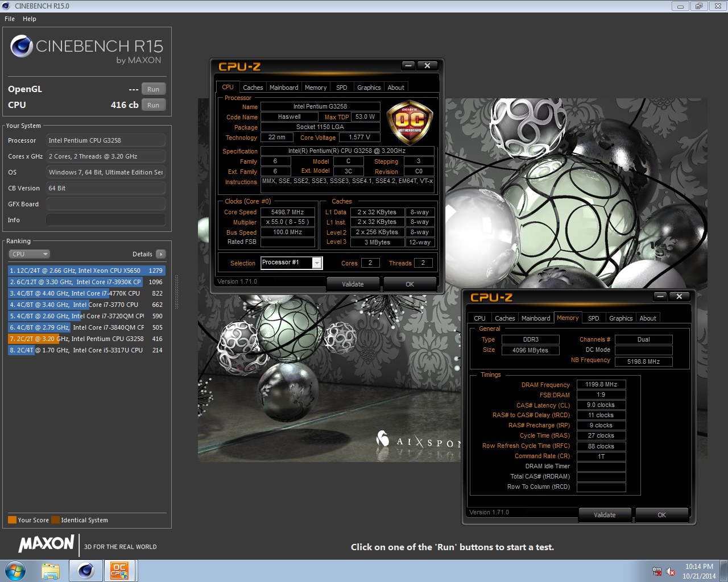Minimize the CPU-Z processor window
This screenshot has height=582, width=728.
pyautogui.click(x=408, y=65)
